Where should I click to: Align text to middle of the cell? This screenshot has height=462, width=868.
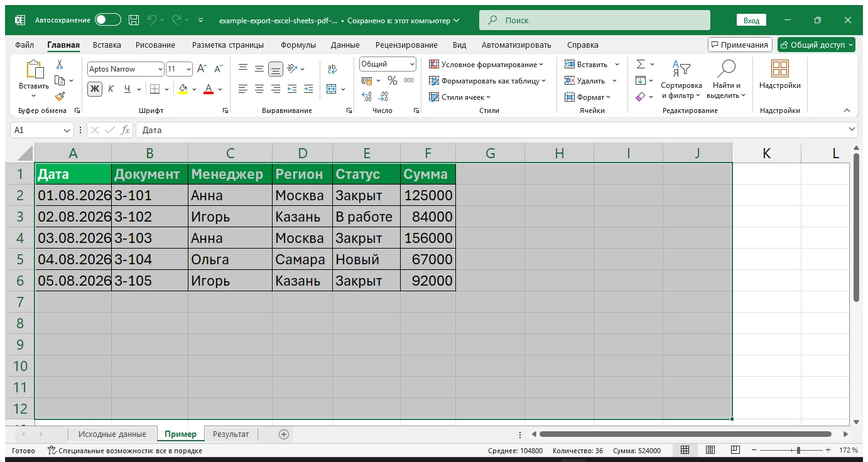click(x=259, y=69)
